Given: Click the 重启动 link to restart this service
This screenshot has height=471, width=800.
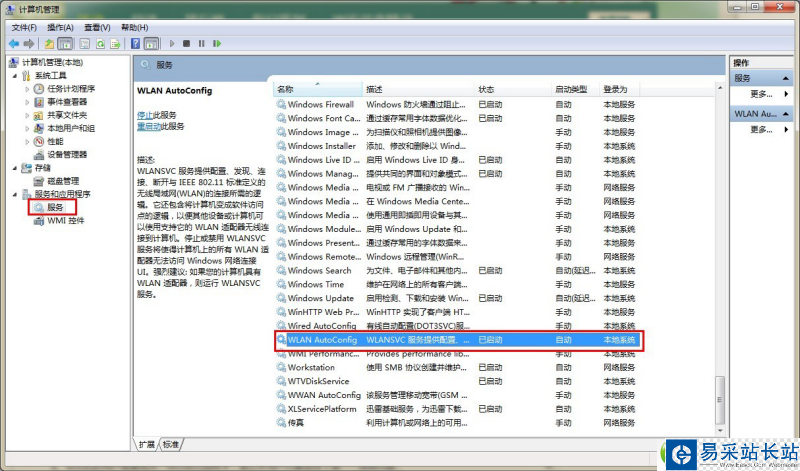Looking at the screenshot, I should (149, 126).
